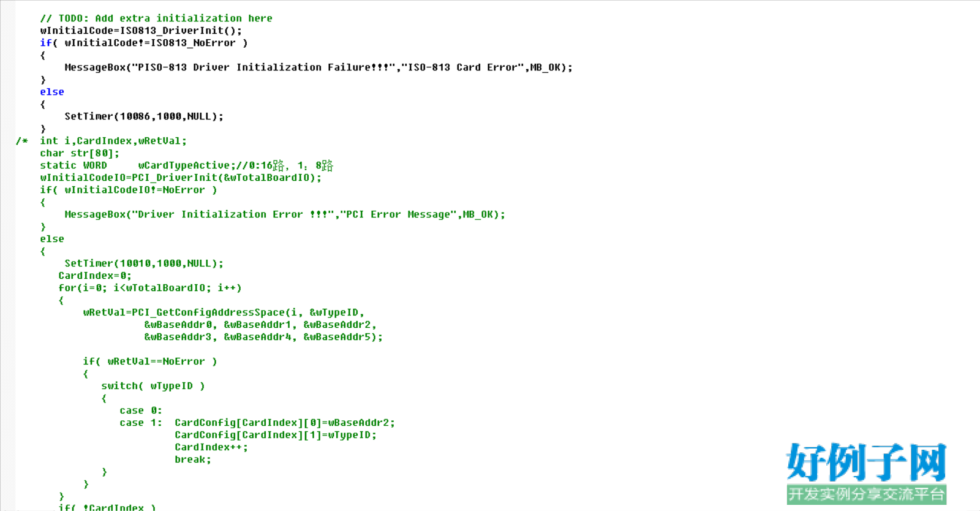Click the 开发实例分享交流平台 green banner
Viewport: 980px width, 511px height.
click(x=867, y=494)
